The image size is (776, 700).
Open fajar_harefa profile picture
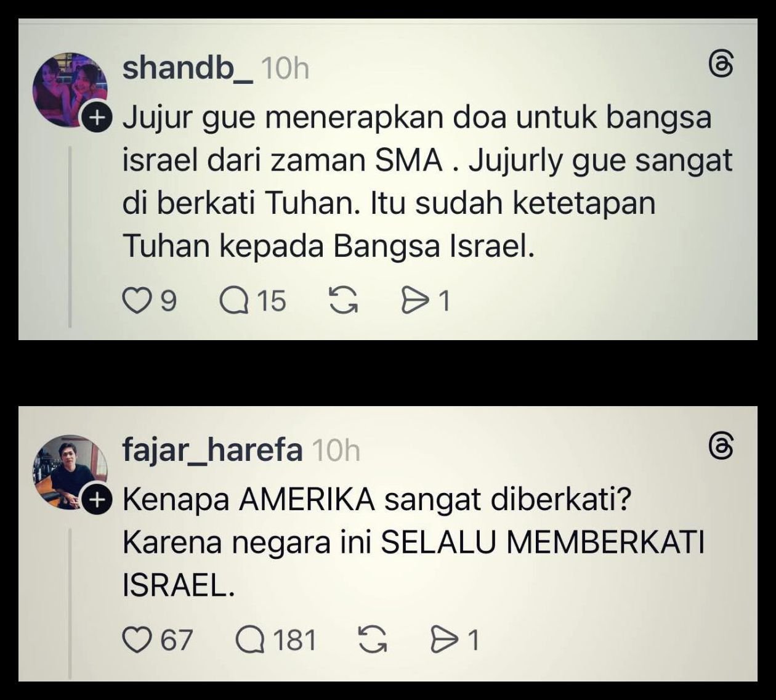[70, 473]
